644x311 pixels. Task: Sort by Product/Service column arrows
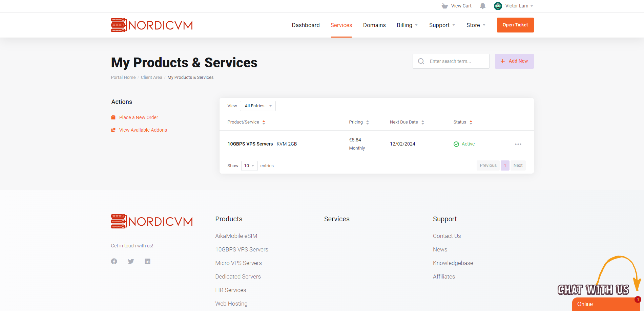coord(264,122)
